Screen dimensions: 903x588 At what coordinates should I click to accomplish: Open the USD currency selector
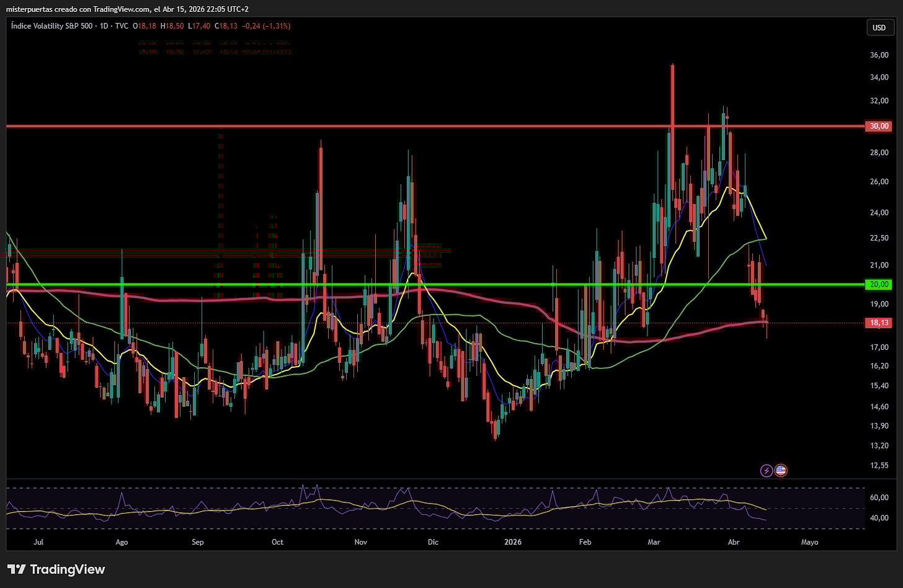879,27
